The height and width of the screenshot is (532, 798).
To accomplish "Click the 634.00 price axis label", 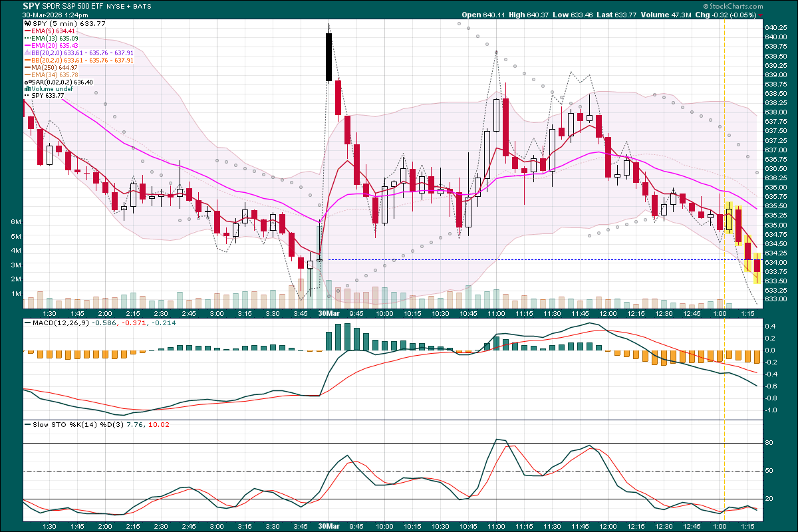I will (777, 262).
